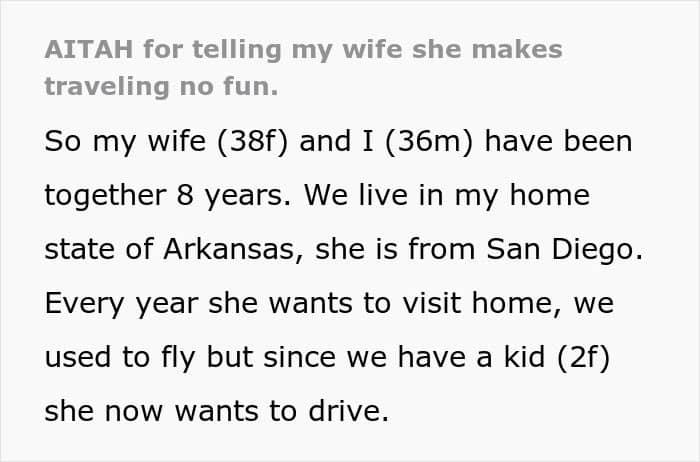Click the kid's age tag (2f)

(583, 358)
